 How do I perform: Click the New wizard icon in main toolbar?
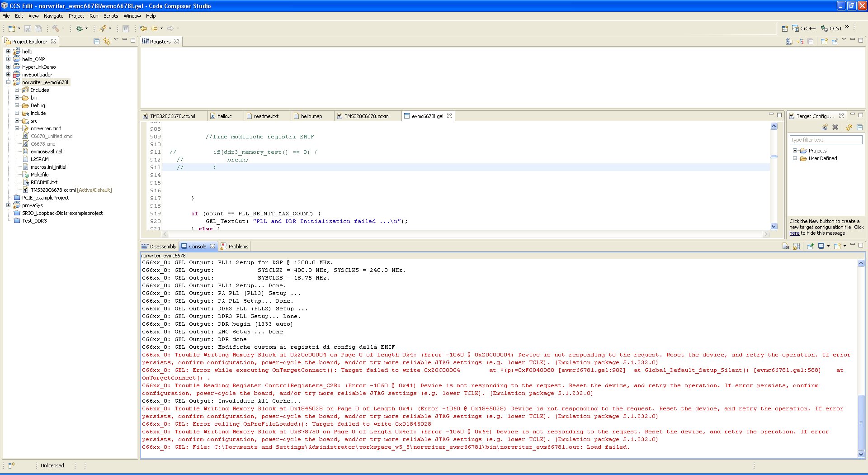[x=12, y=28]
